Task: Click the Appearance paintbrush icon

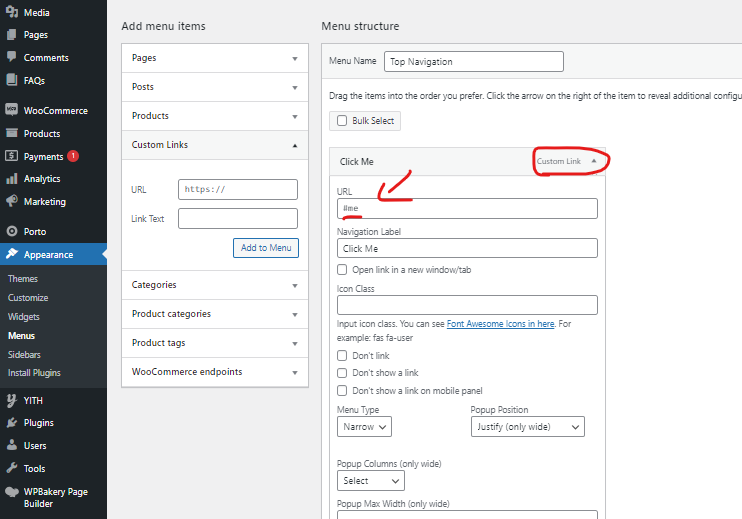Action: click(12, 254)
